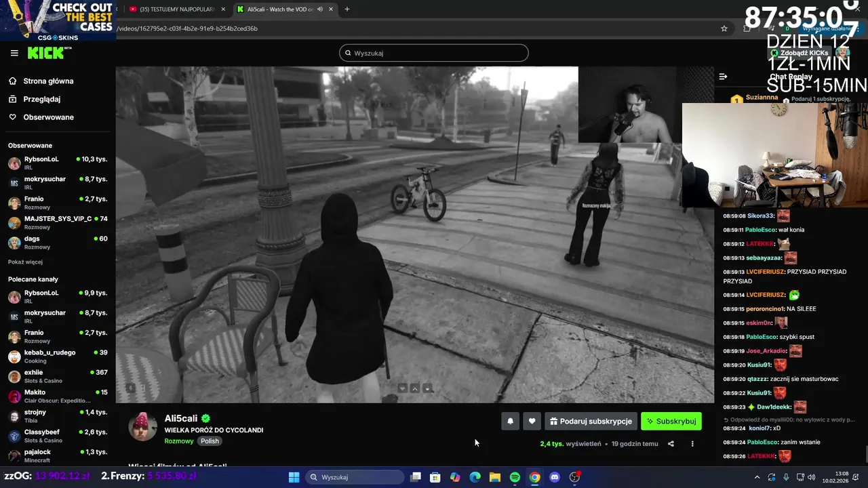Click the browser address bar URL

tap(187, 28)
